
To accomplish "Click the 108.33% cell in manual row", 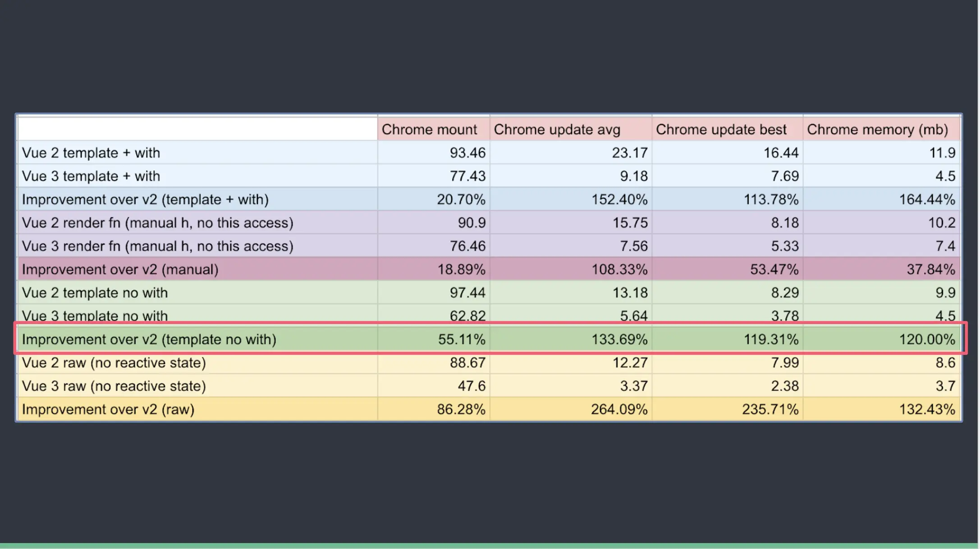I will pyautogui.click(x=619, y=270).
